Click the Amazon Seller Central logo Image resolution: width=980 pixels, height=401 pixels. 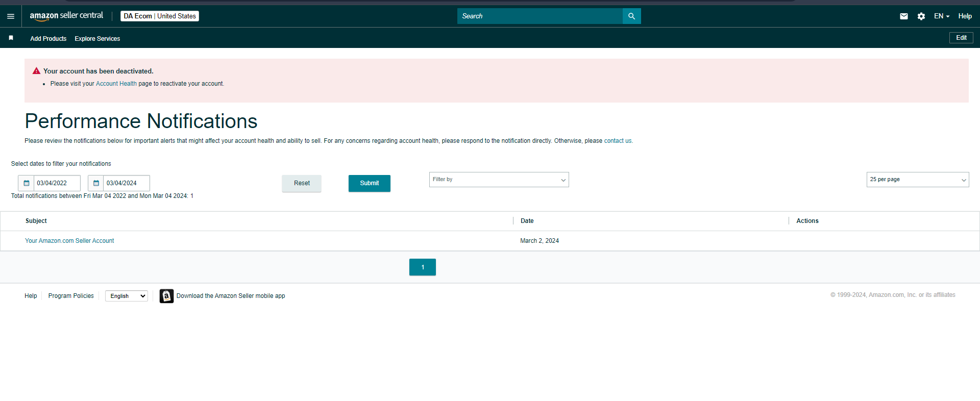point(66,16)
